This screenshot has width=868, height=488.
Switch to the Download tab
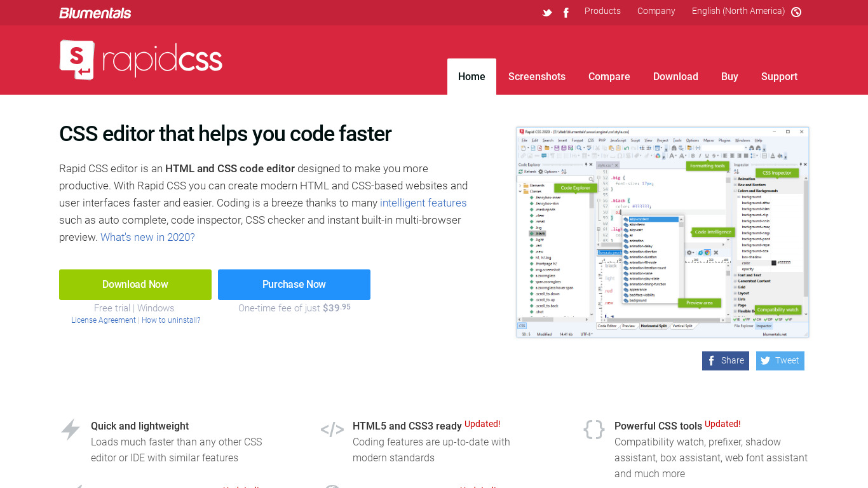point(675,76)
